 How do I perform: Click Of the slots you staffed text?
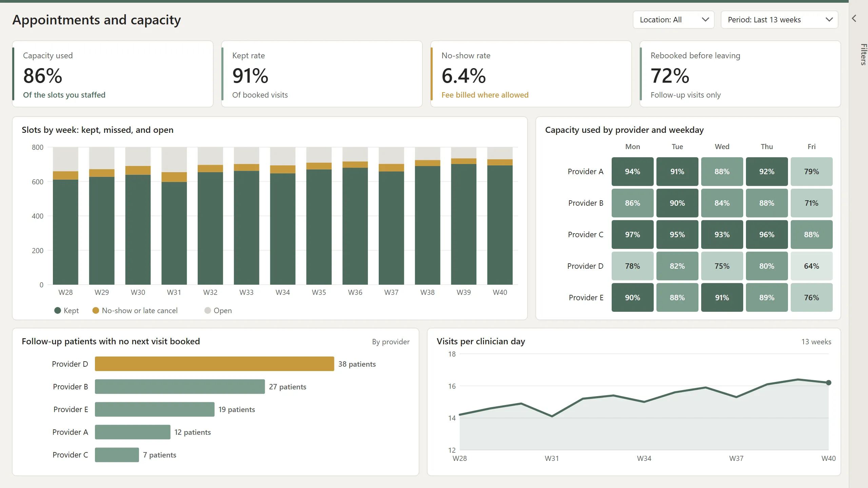pos(64,95)
